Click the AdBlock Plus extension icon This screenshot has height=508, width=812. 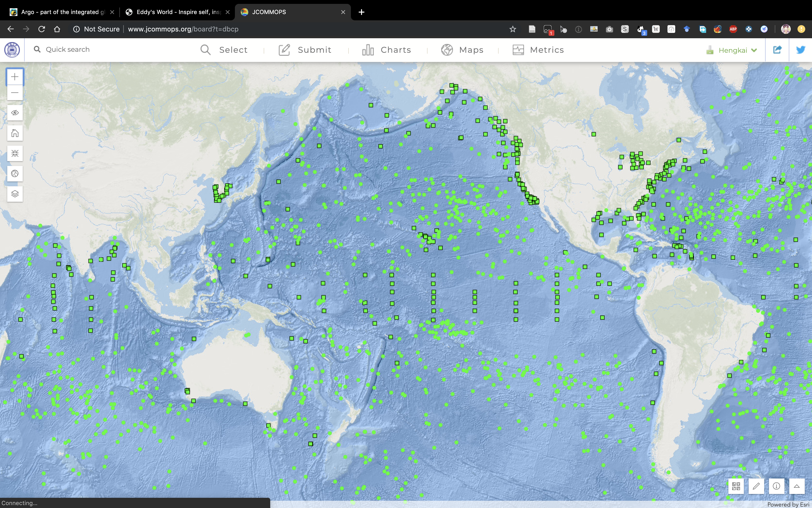(x=733, y=29)
